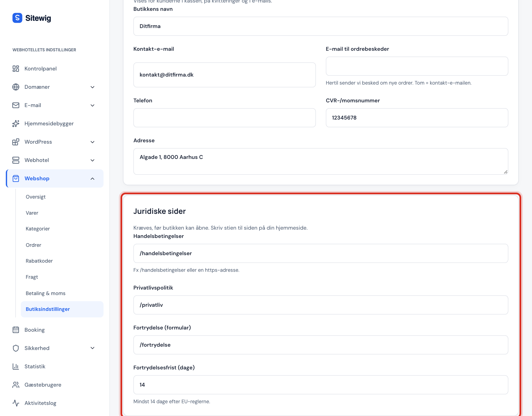Screen dimensions: 532x416
Task: Click the Adresse textarea resize handle
Action: tap(506, 172)
